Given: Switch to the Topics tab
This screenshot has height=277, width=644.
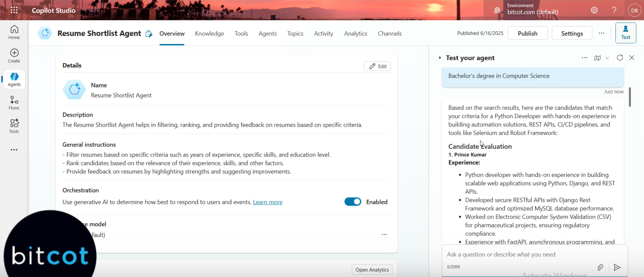Looking at the screenshot, I should [x=295, y=34].
